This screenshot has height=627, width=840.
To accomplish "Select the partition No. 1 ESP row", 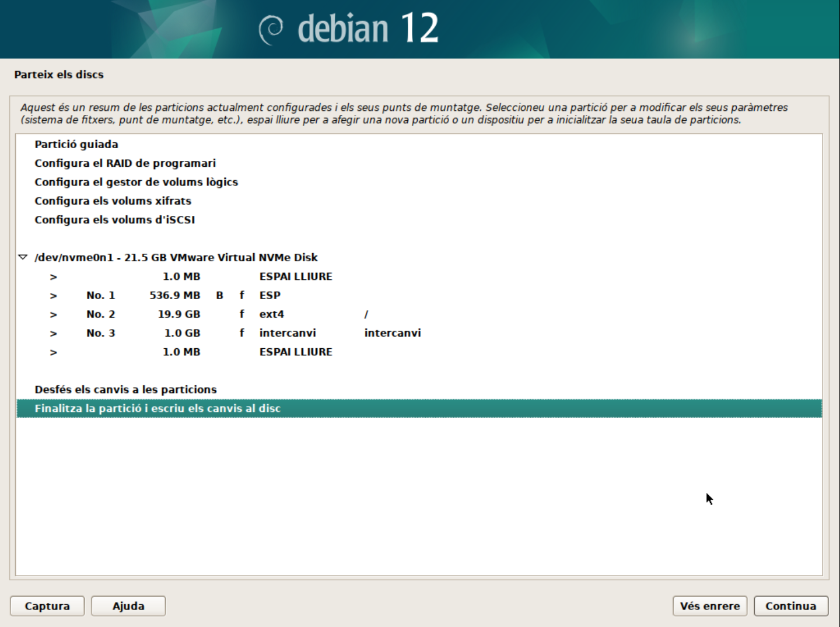I will pos(419,295).
